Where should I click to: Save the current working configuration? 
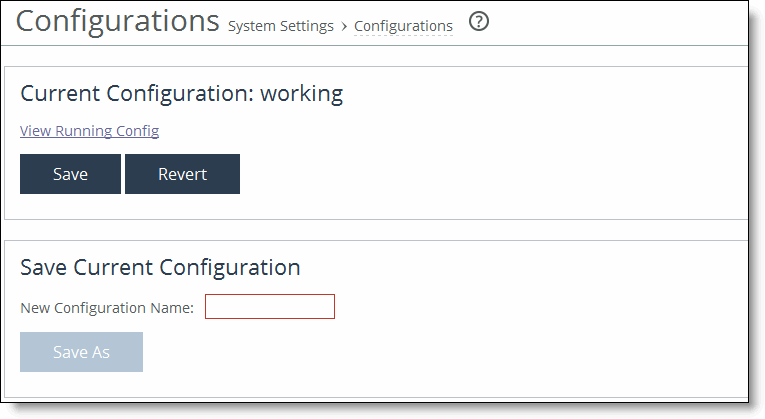click(70, 174)
